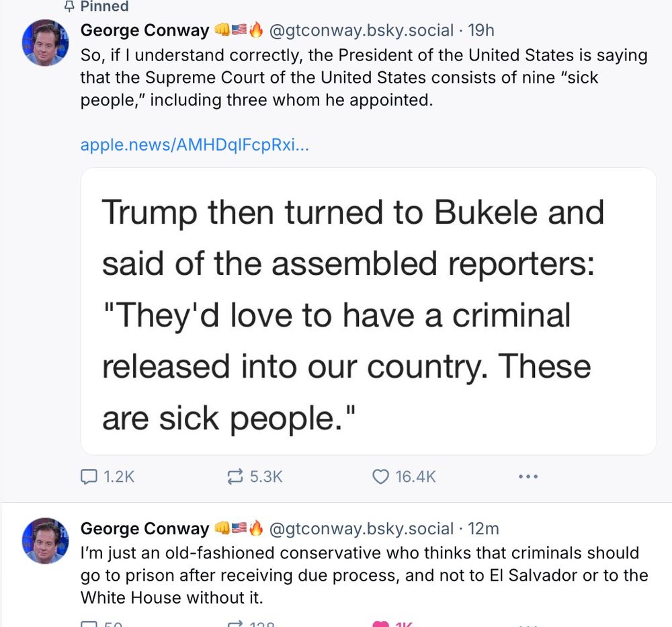Click George Conway's avatar on the 12m post

tap(45, 540)
